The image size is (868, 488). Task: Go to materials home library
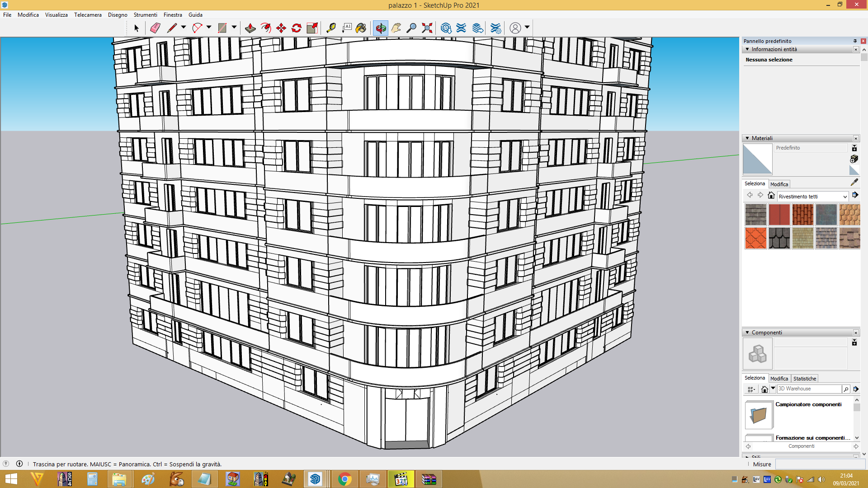pyautogui.click(x=771, y=195)
